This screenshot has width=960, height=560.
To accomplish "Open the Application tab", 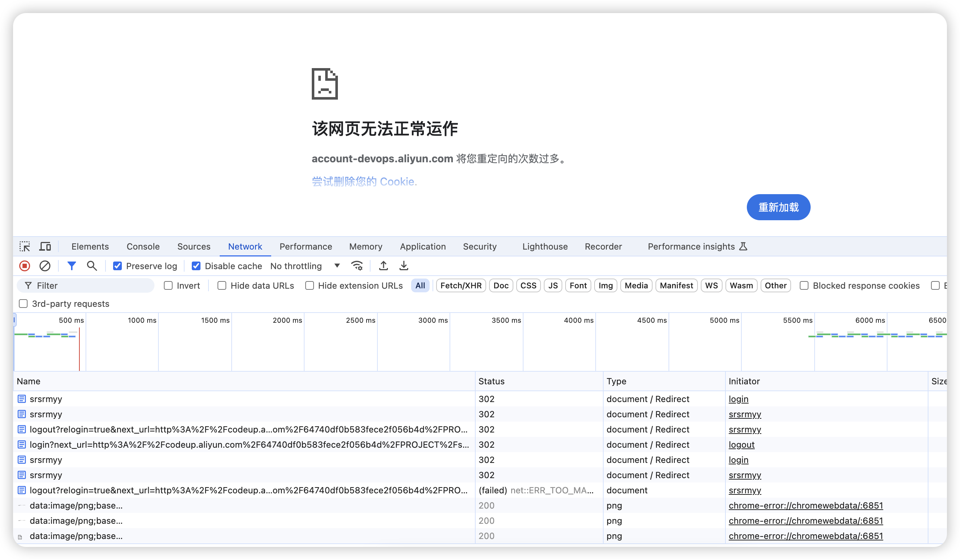I will (x=422, y=247).
